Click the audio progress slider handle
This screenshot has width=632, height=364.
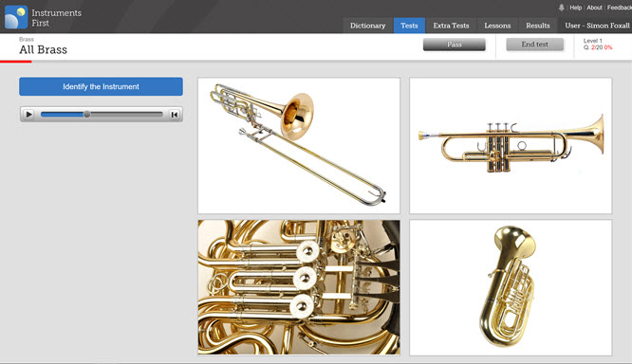tap(86, 115)
